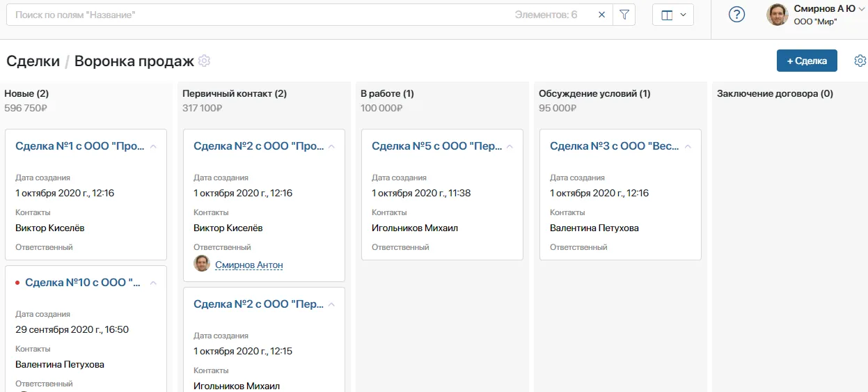Click Смирнов Антон avatar in deal card
Image resolution: width=868 pixels, height=392 pixels.
202,263
